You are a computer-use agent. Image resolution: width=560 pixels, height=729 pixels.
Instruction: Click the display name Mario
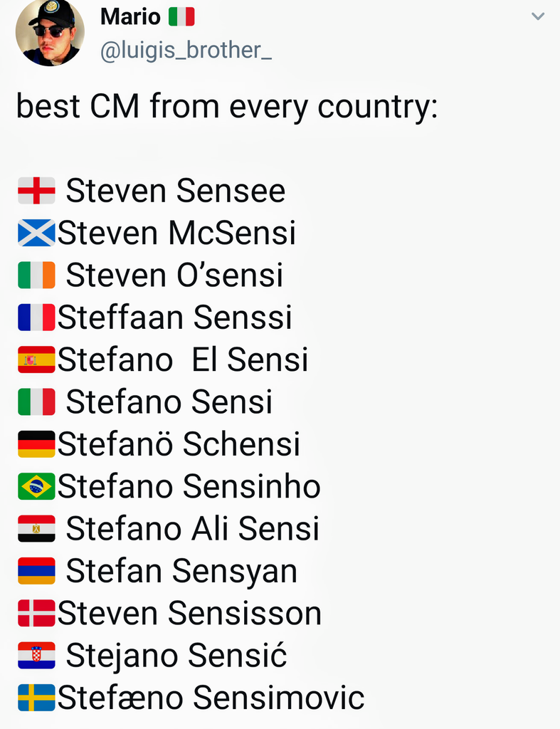coord(130,16)
